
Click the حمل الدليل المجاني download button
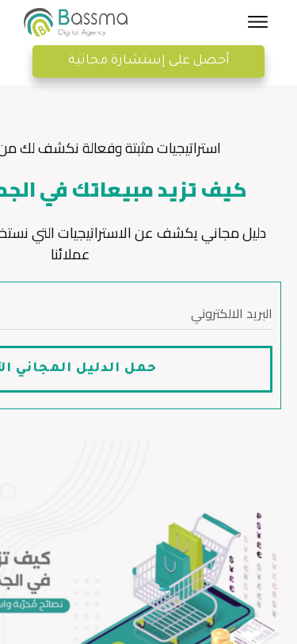[135, 370]
